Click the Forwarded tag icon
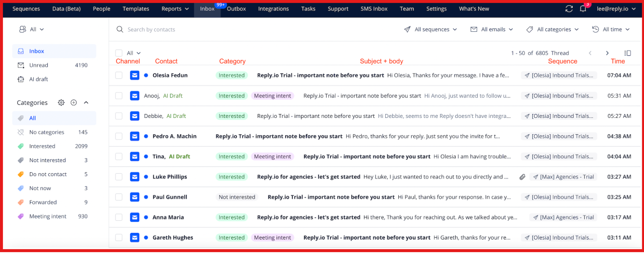 tap(21, 203)
